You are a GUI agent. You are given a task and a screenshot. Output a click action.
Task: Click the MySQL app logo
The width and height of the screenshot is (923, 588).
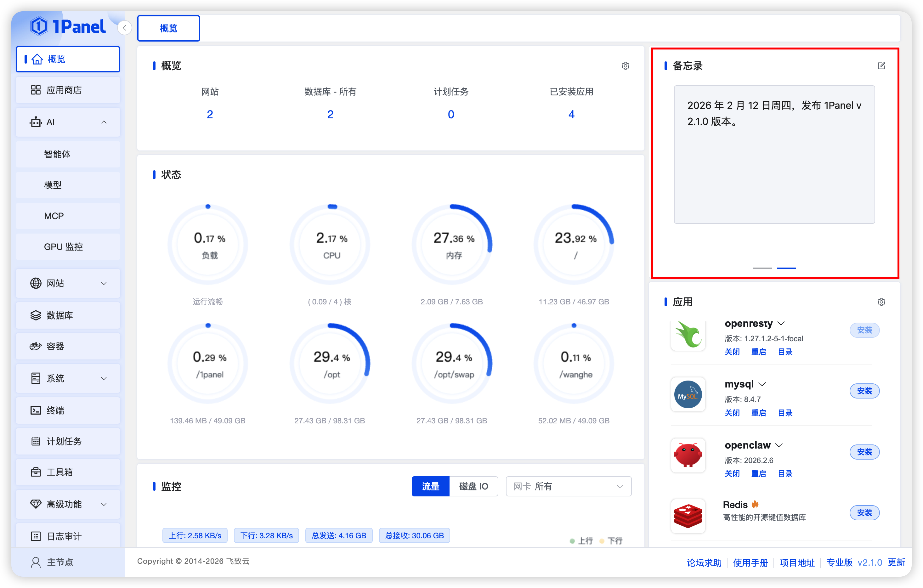click(688, 394)
